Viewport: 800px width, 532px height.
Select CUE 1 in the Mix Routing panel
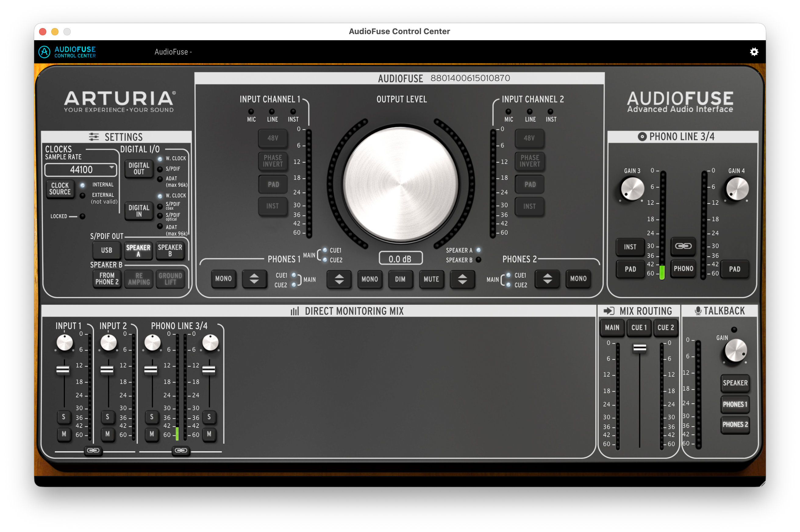pos(638,328)
